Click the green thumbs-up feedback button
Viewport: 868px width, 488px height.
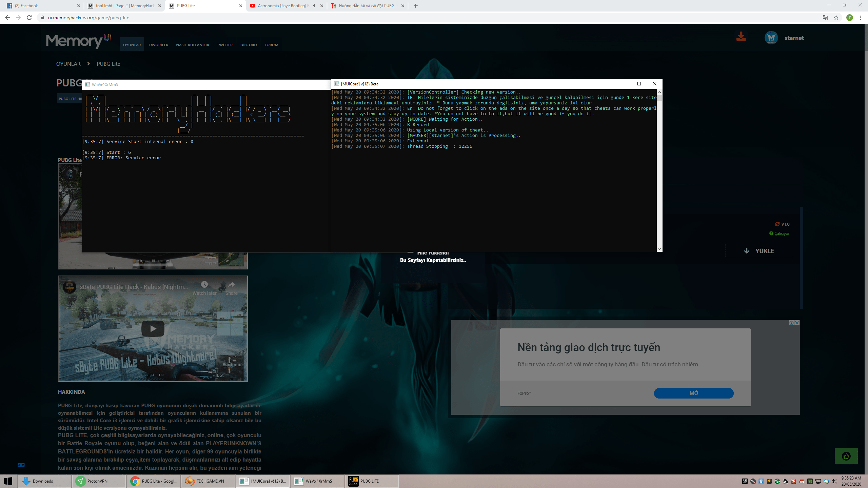point(846,456)
